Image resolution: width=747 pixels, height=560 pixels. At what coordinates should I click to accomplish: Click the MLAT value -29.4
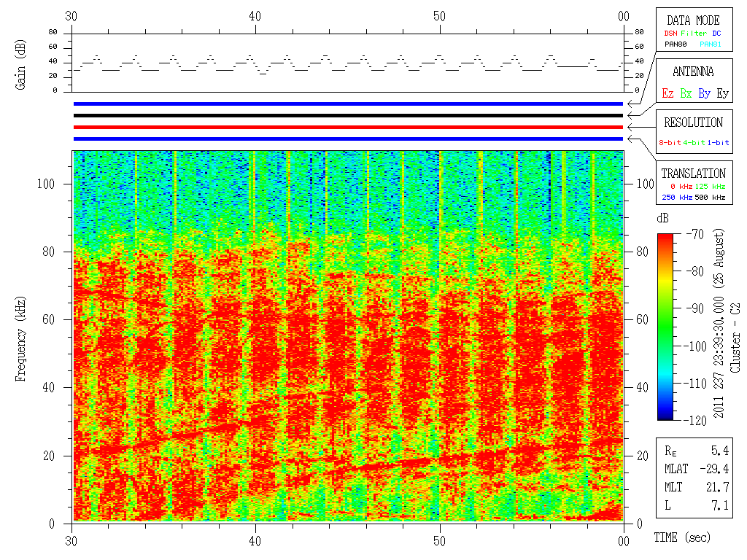tap(716, 469)
